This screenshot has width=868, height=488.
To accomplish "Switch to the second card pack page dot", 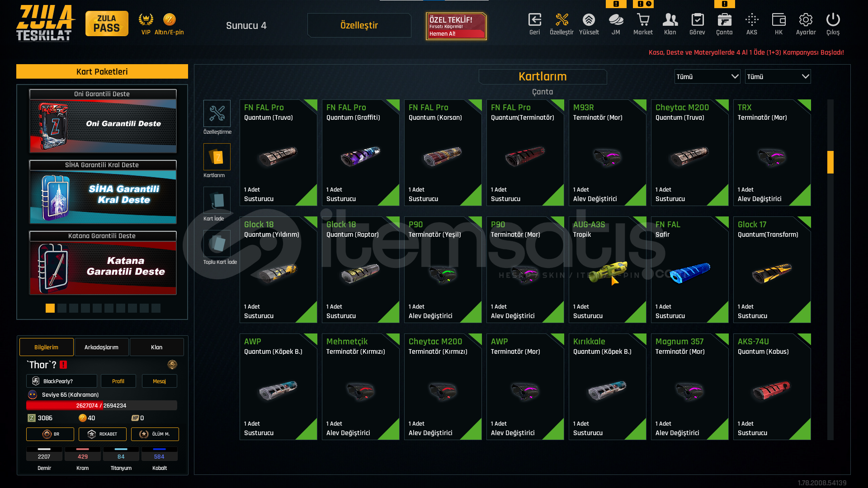I will pyautogui.click(x=62, y=308).
